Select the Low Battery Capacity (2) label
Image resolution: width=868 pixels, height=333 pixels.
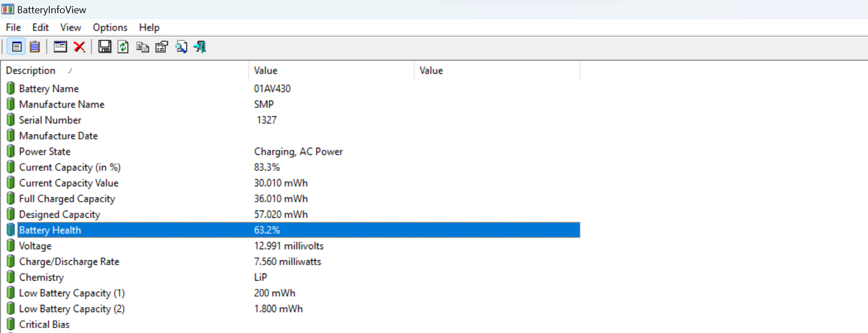pyautogui.click(x=72, y=309)
